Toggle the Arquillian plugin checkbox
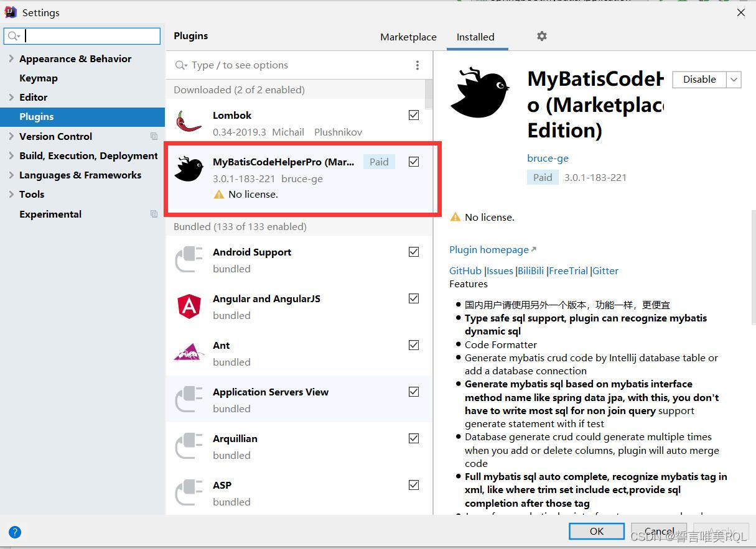 coord(414,438)
